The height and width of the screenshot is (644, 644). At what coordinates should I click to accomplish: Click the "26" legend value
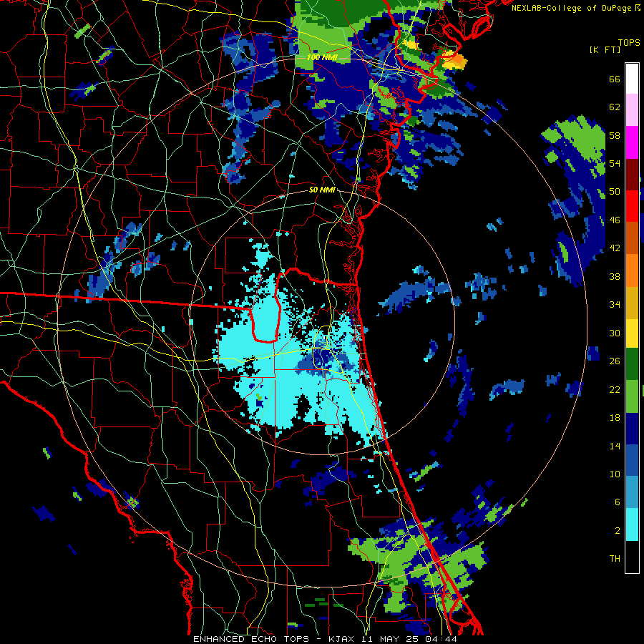[615, 361]
